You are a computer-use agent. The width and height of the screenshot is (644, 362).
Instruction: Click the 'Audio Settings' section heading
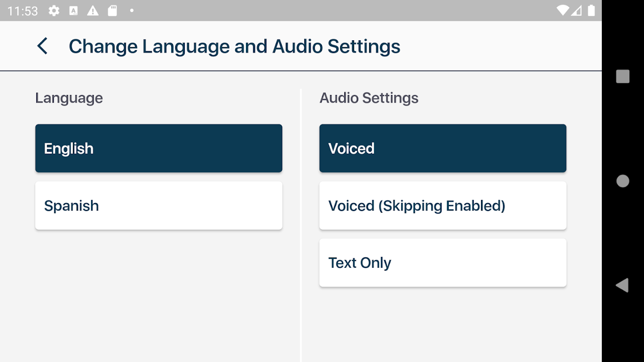(369, 98)
